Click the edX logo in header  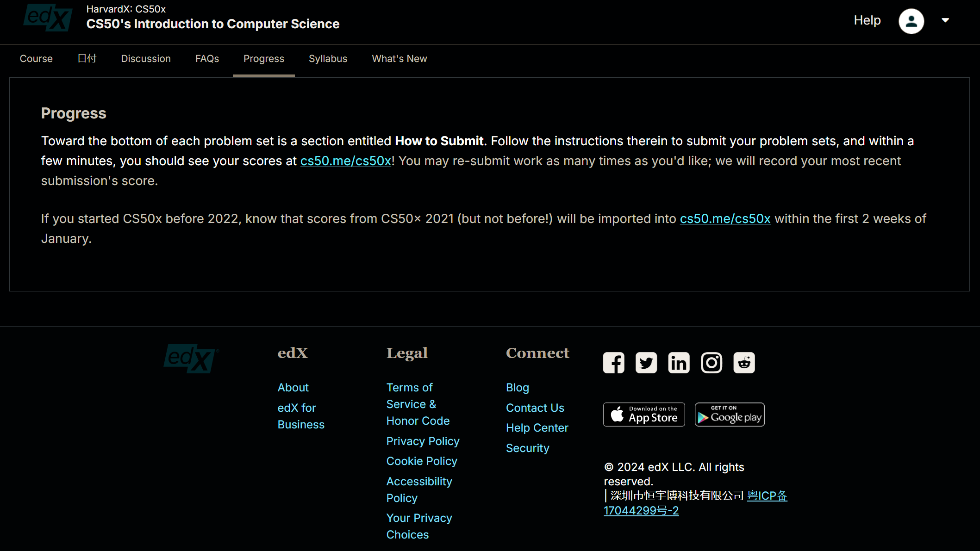pyautogui.click(x=48, y=18)
